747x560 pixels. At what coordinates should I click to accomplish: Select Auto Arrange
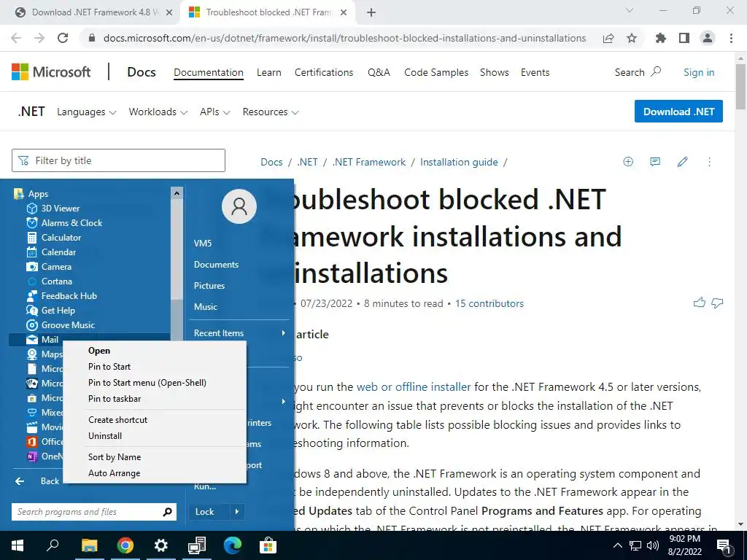tap(114, 472)
